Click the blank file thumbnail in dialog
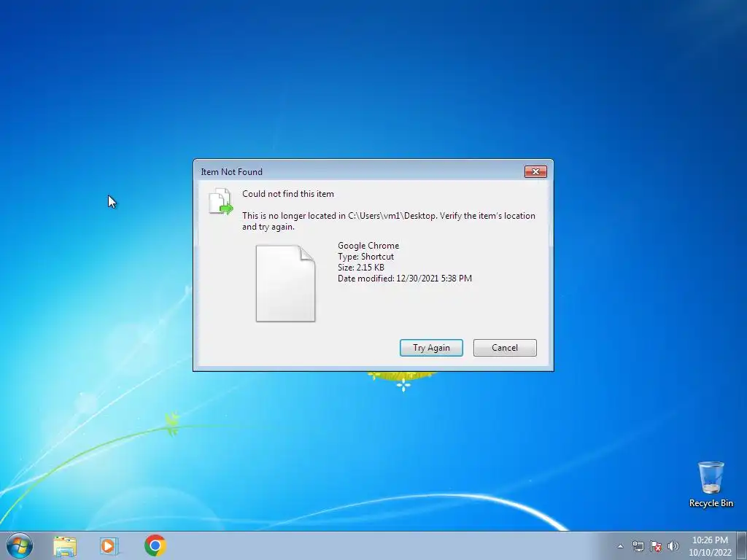747x560 pixels. [x=285, y=284]
